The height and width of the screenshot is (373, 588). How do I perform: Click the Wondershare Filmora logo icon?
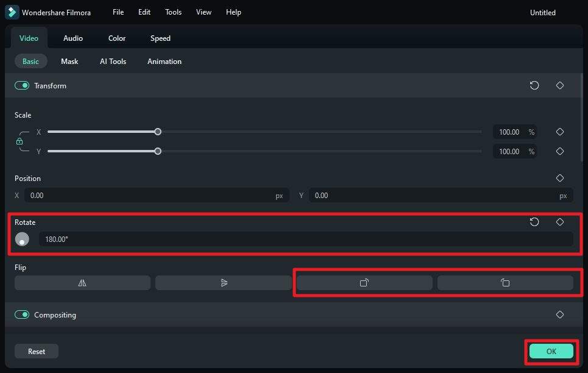click(12, 12)
